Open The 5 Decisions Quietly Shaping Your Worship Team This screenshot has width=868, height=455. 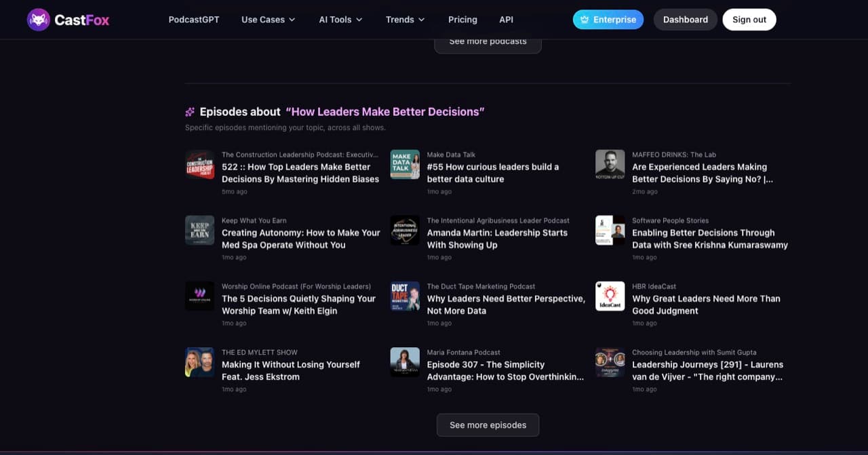(298, 304)
